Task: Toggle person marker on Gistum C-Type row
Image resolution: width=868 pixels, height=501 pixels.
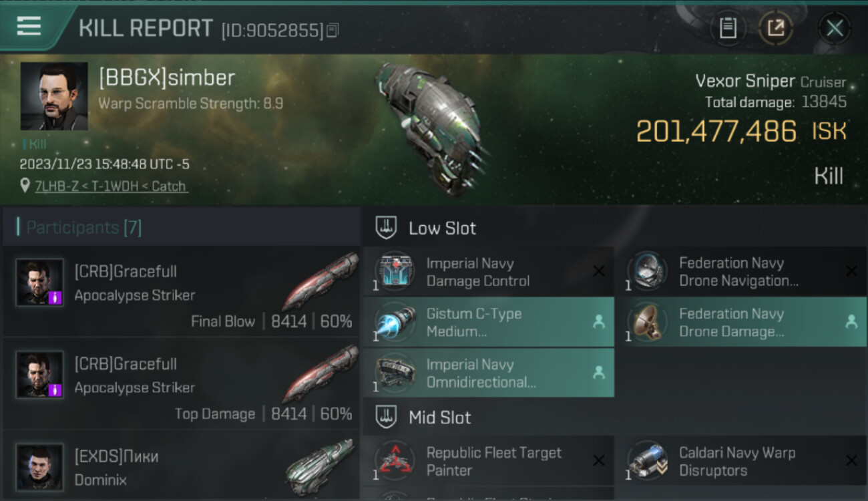Action: tap(599, 322)
